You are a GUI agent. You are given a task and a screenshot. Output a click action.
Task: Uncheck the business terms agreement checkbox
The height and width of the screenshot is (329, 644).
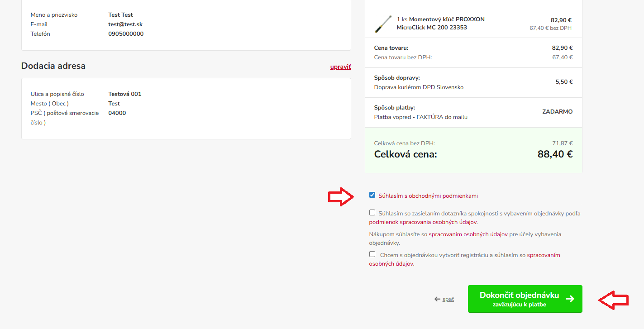coord(372,195)
